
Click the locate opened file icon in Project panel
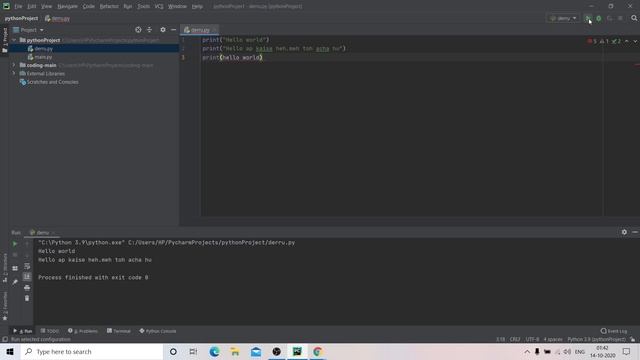pyautogui.click(x=138, y=30)
